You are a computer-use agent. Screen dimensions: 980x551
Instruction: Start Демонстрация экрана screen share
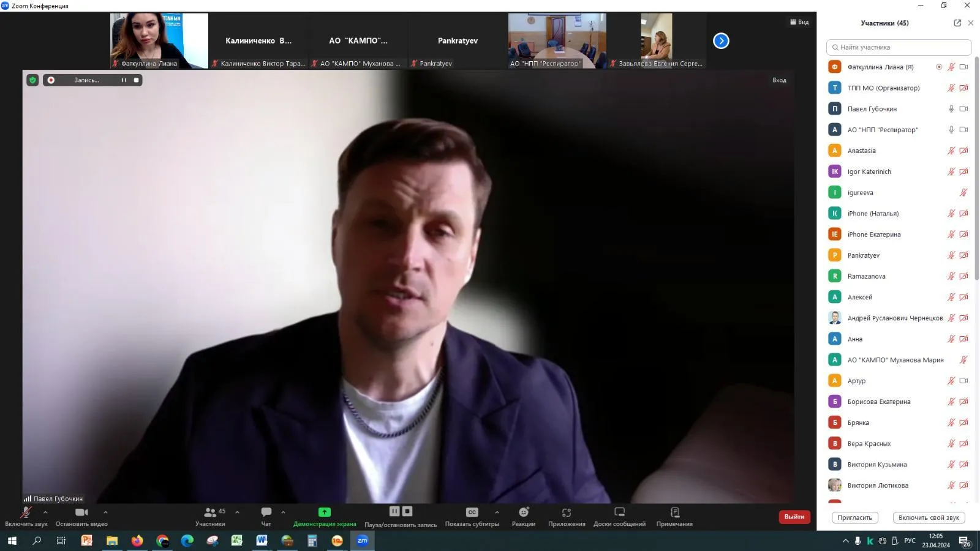pyautogui.click(x=325, y=517)
